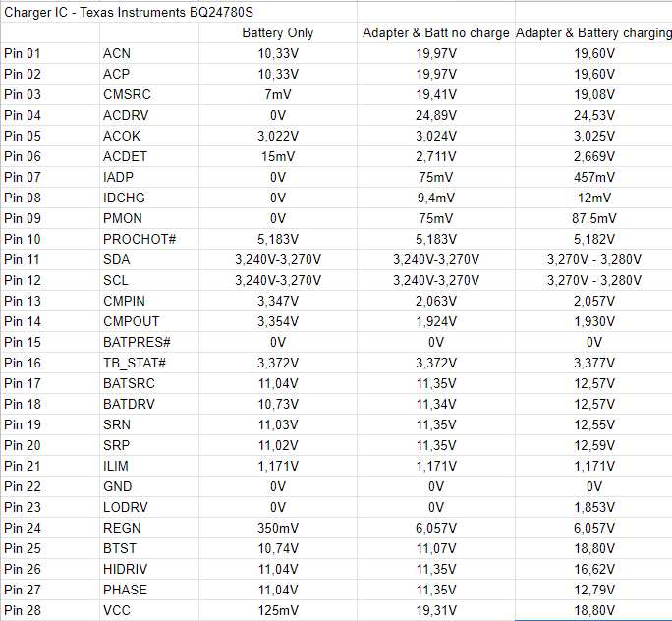Click the '1,853V' value
The image size is (672, 621).
click(594, 507)
